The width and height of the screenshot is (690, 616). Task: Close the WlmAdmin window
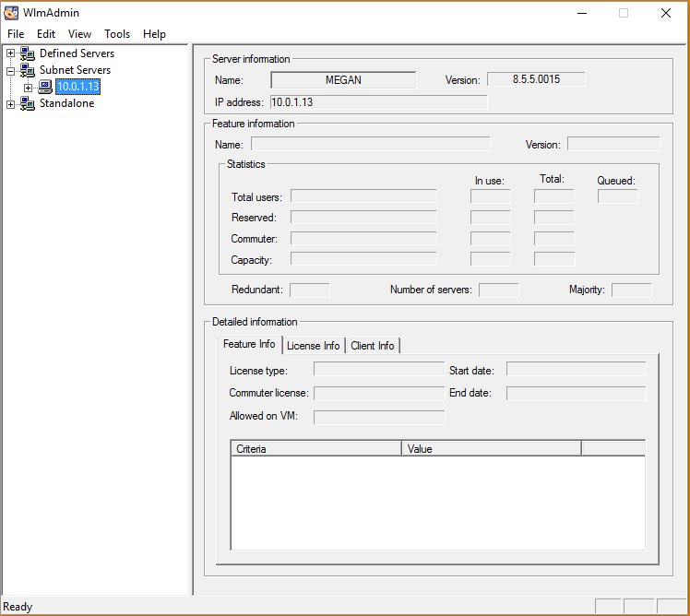[x=666, y=13]
